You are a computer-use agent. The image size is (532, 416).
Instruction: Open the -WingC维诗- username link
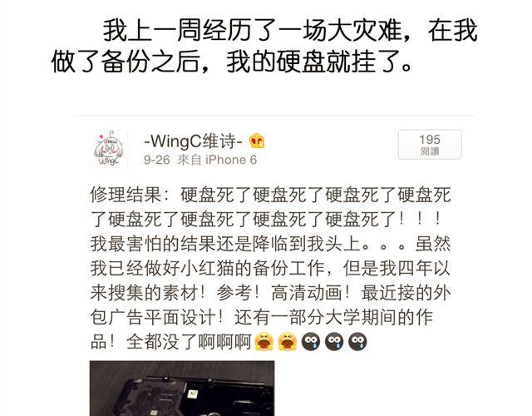click(x=194, y=141)
